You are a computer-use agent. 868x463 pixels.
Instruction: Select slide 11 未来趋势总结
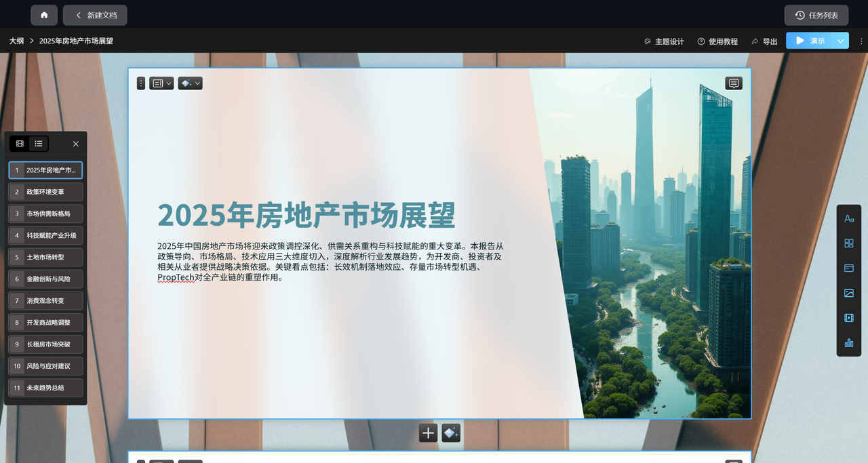tap(45, 388)
